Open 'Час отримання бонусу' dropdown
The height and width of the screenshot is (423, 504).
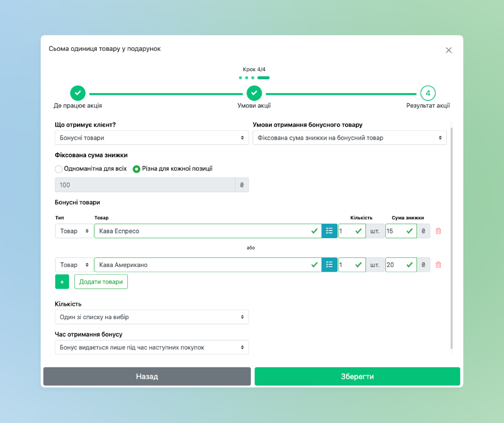coord(152,347)
